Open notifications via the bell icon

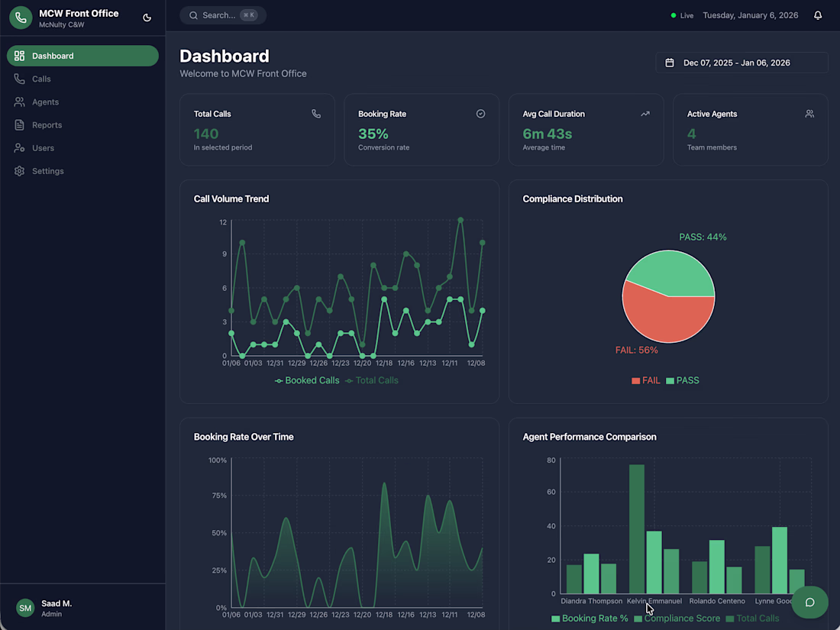pyautogui.click(x=818, y=15)
